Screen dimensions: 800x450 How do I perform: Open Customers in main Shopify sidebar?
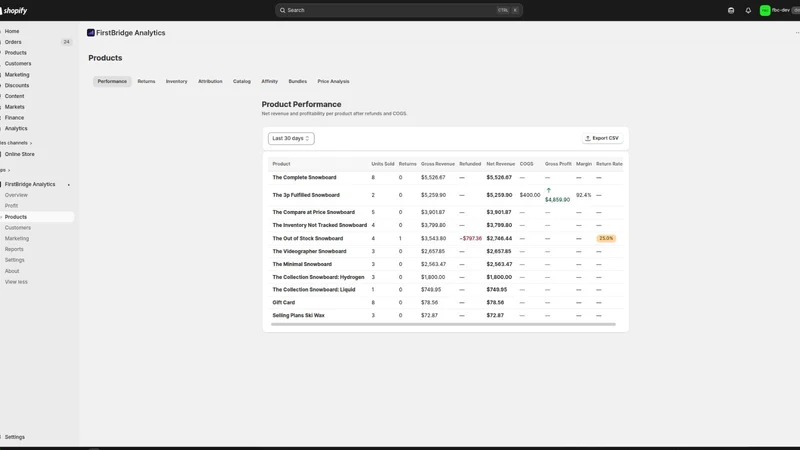pos(18,64)
